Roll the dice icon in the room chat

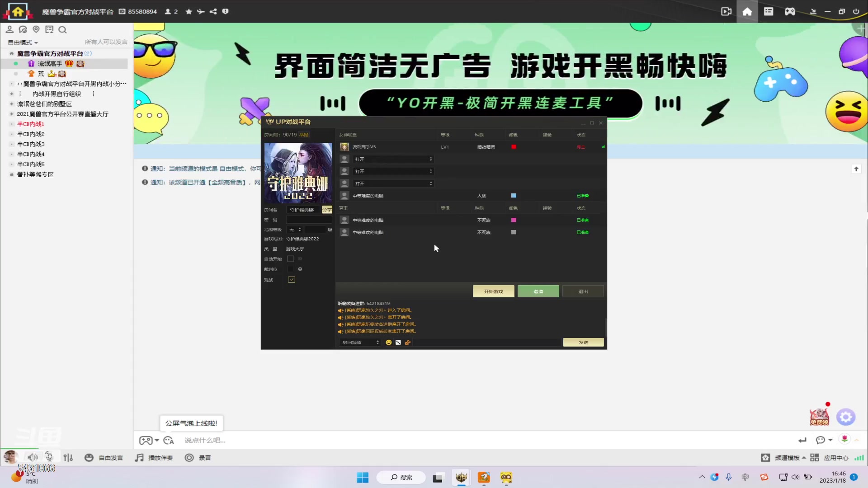398,343
